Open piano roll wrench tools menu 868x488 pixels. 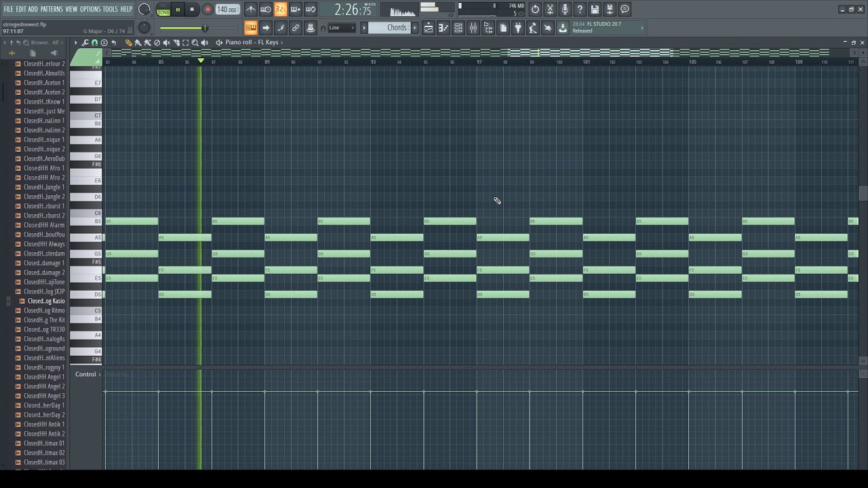tap(85, 42)
